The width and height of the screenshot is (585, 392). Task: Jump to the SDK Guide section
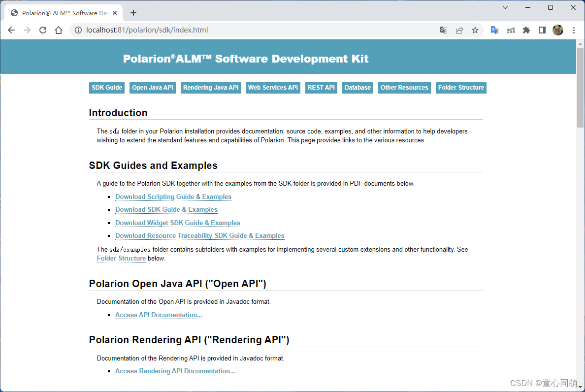[x=107, y=88]
